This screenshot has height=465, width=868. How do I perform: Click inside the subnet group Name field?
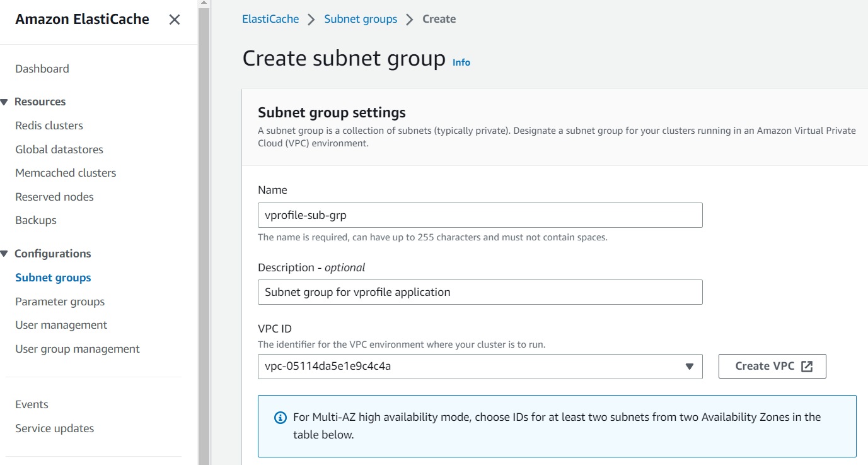[x=479, y=215]
